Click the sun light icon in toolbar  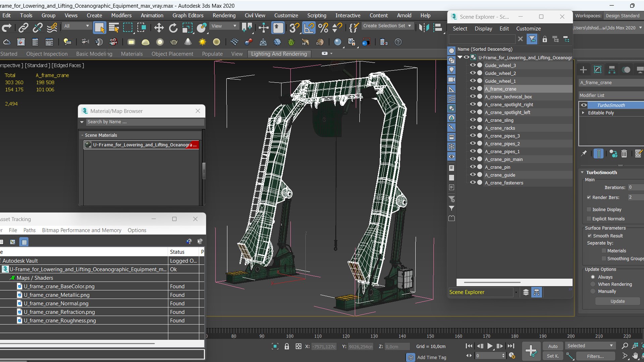point(202,42)
